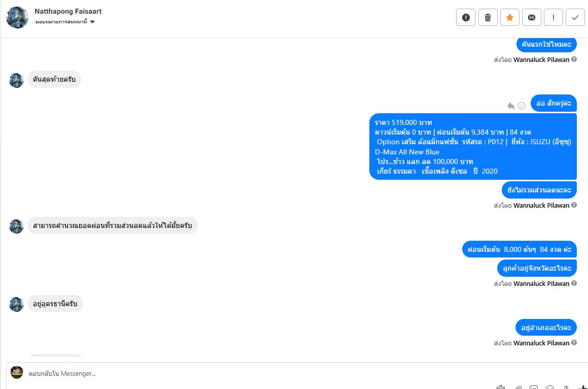The image size is (588, 389).
Task: Click help icon under ยังไม่รวมส่วนลดนะคะ message
Action: click(x=574, y=205)
